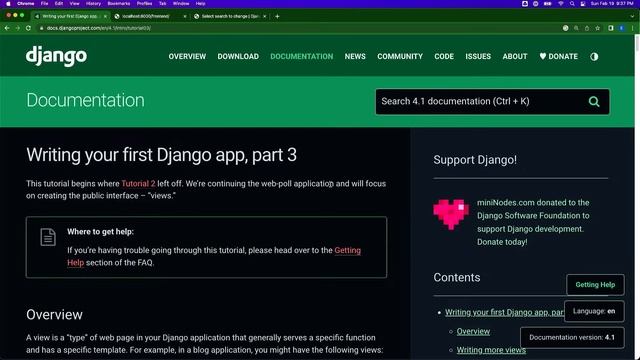Toggle the light/dark theme icon
Viewport: 640px width, 360px height.
pos(594,57)
